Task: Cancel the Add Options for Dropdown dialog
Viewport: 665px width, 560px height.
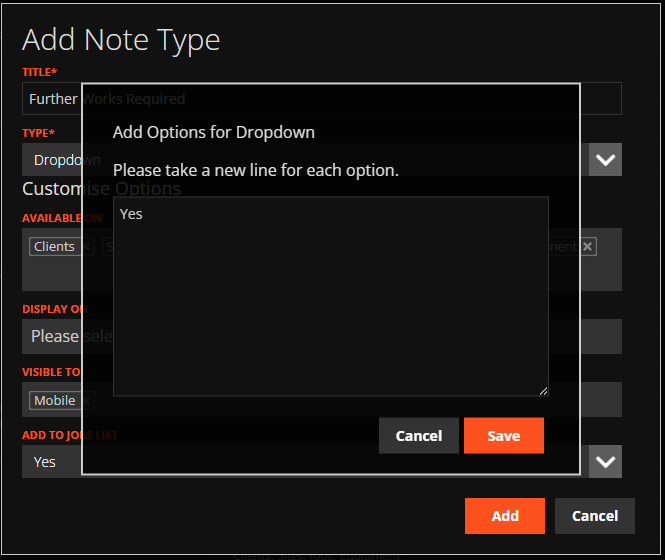Action: pyautogui.click(x=419, y=435)
